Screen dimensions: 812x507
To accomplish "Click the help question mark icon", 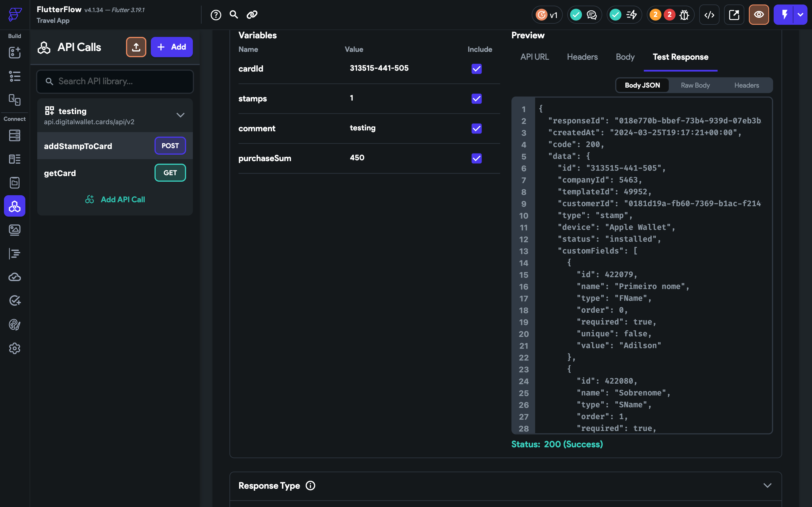I will [x=216, y=15].
